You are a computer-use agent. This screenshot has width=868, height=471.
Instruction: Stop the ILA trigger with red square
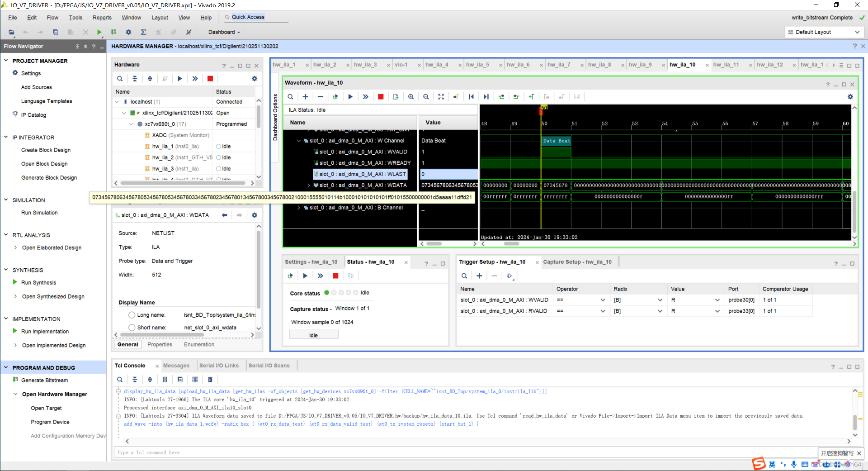[x=380, y=96]
